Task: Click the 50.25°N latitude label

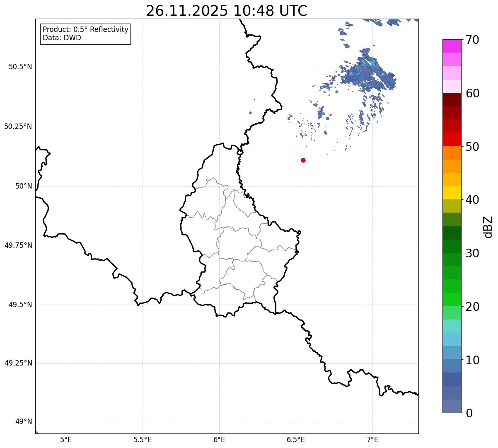Action: (x=18, y=126)
